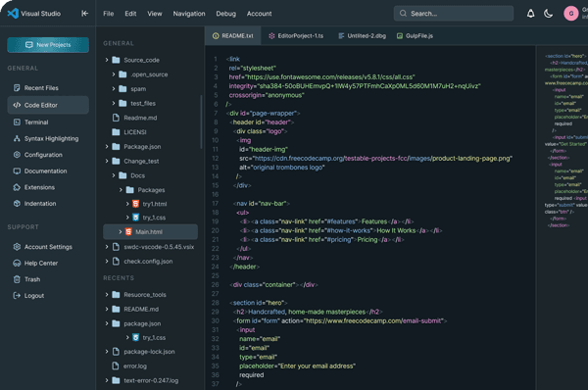Screen dimensions: 588x390
Task: Click the CSS icon beside try_1.css under Packages
Action: pos(136,218)
